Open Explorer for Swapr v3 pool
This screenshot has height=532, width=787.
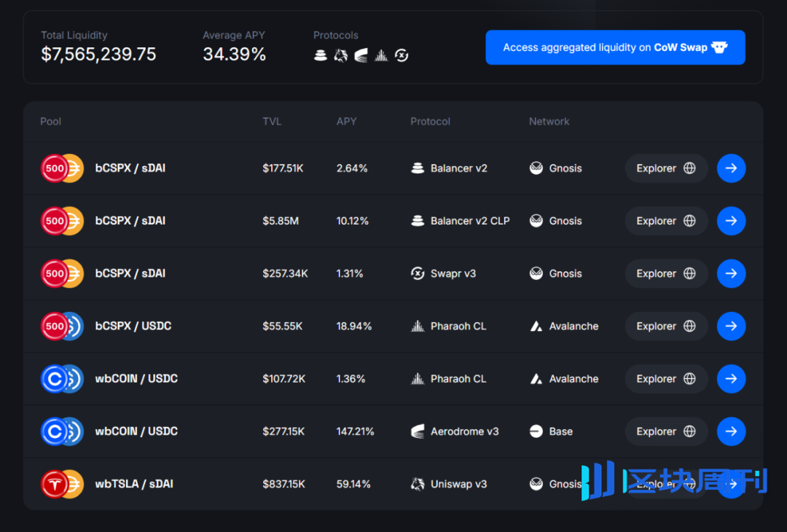[x=666, y=273]
